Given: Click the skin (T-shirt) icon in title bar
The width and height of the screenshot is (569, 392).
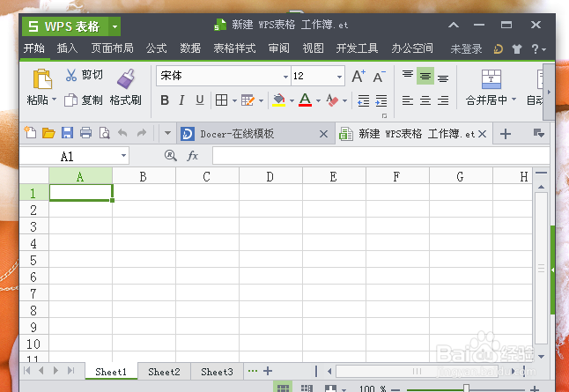Looking at the screenshot, I should [517, 48].
